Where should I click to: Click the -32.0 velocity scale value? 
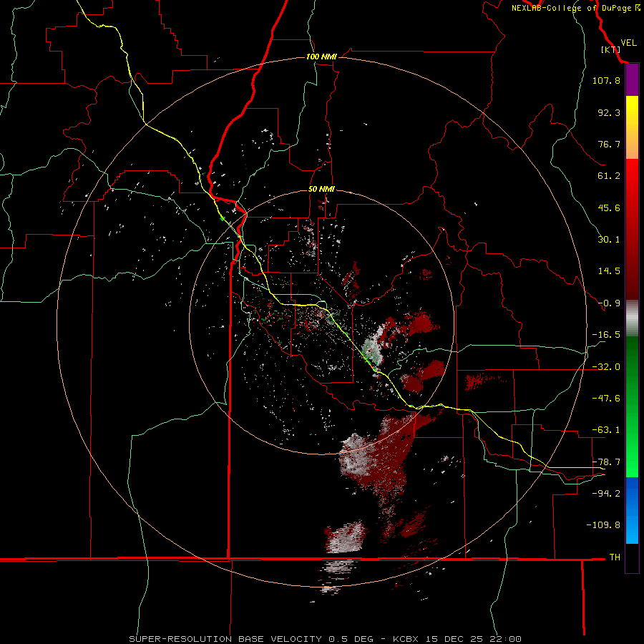point(606,367)
